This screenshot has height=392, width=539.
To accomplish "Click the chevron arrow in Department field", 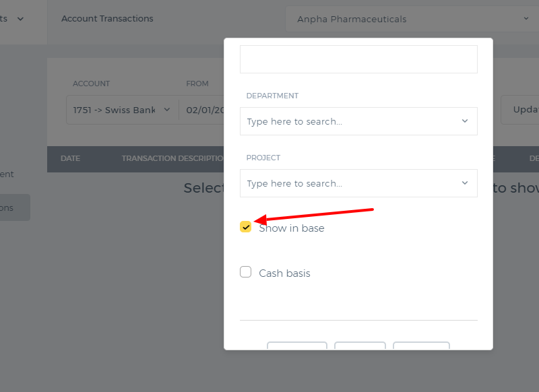I will 465,121.
